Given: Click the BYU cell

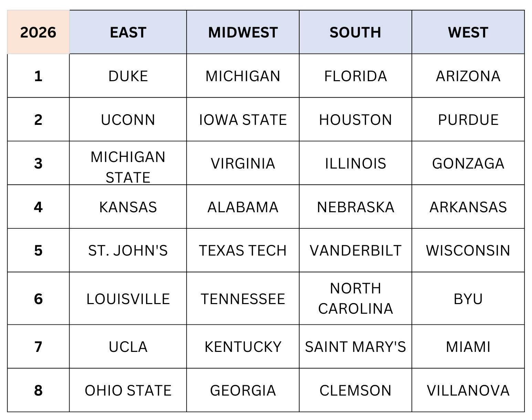Looking at the screenshot, I should (x=468, y=299).
